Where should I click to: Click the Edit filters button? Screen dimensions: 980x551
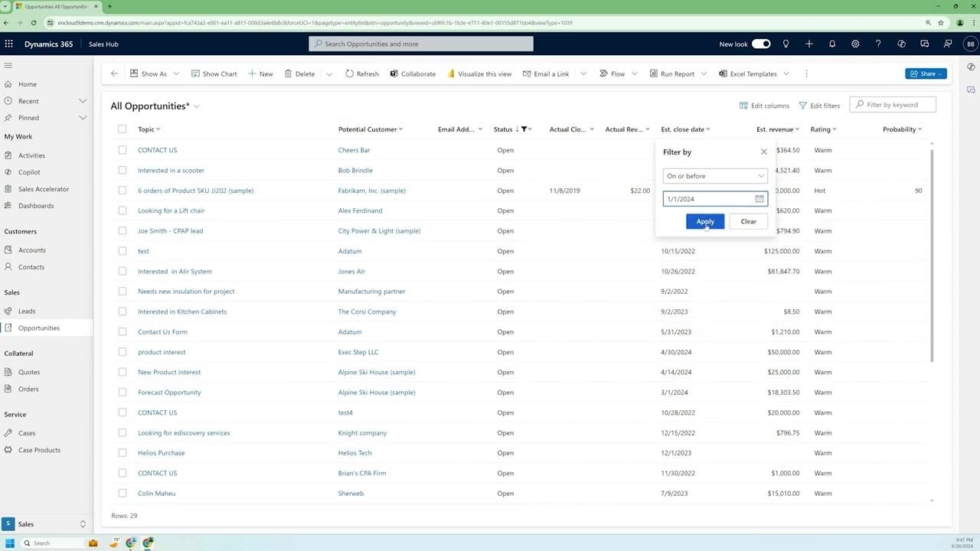coord(819,105)
